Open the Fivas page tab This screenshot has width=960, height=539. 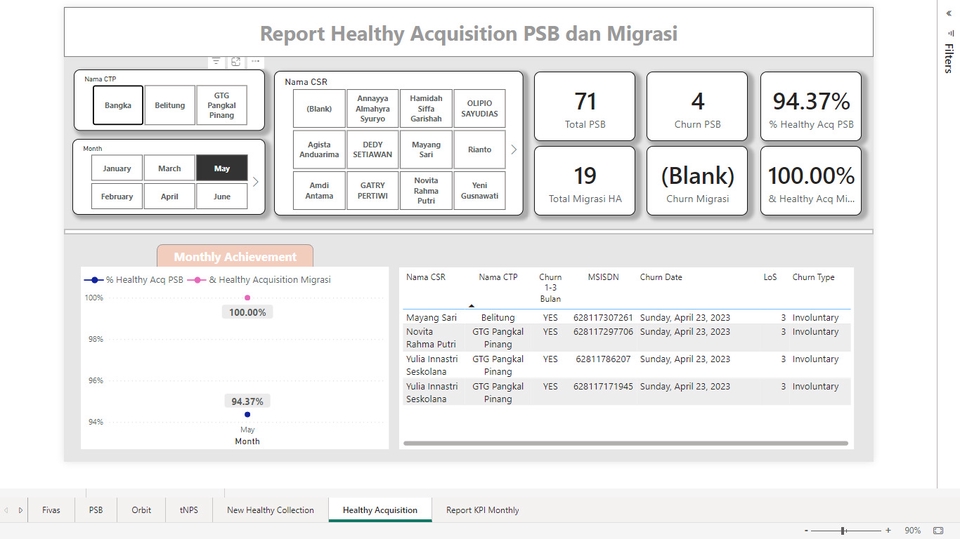coord(51,510)
